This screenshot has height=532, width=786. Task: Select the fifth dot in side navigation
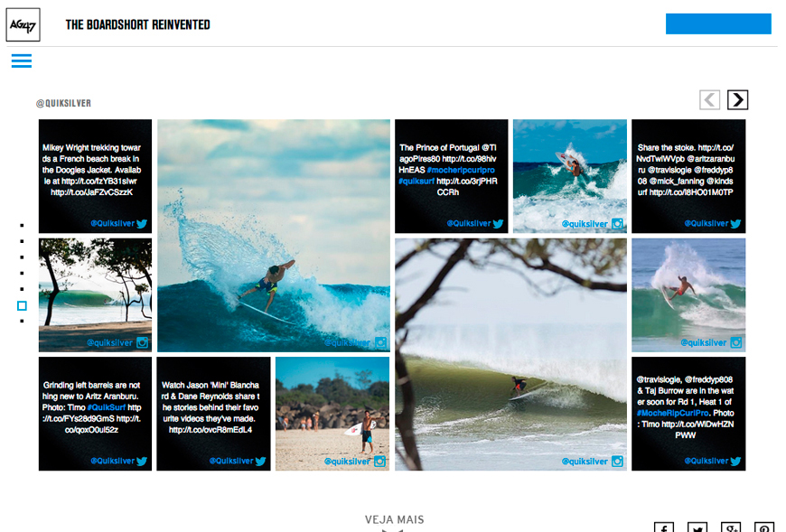[22, 289]
